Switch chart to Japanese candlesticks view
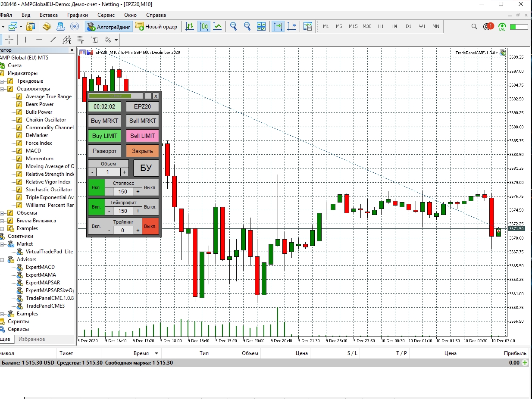This screenshot has height=399, width=532. point(204,26)
